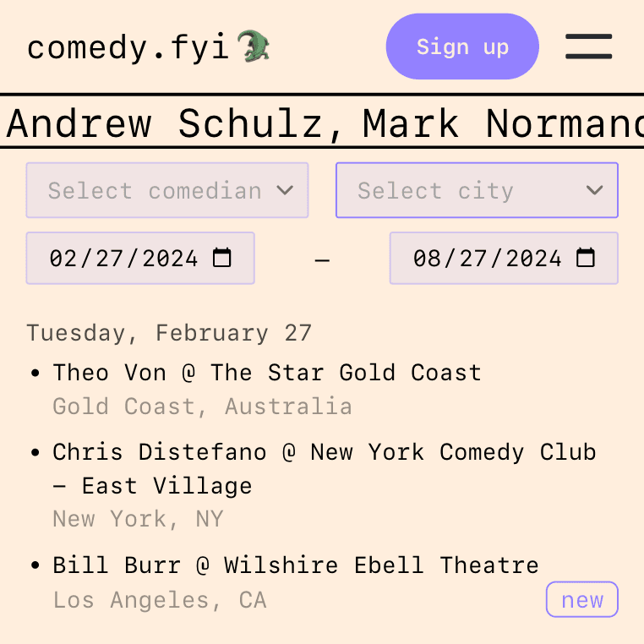This screenshot has height=644, width=644.
Task: Click the 08/27/2024 end date field
Action: [504, 258]
